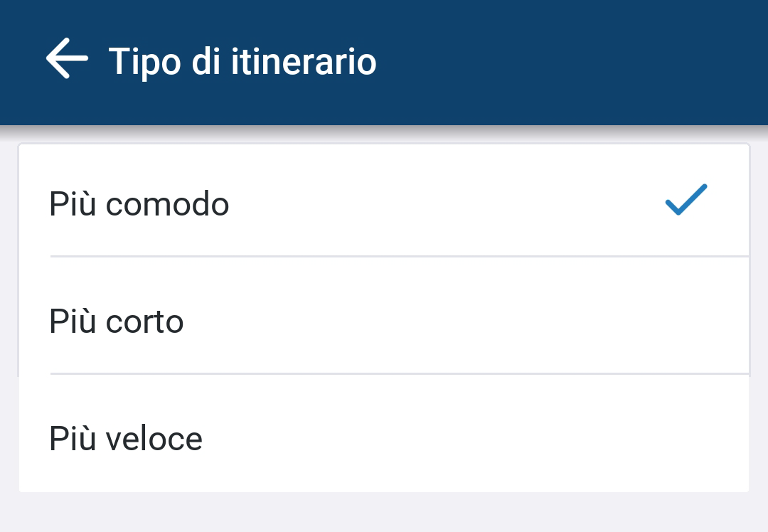This screenshot has width=768, height=532.
Task: Tap the Più corto text label
Action: tap(117, 321)
